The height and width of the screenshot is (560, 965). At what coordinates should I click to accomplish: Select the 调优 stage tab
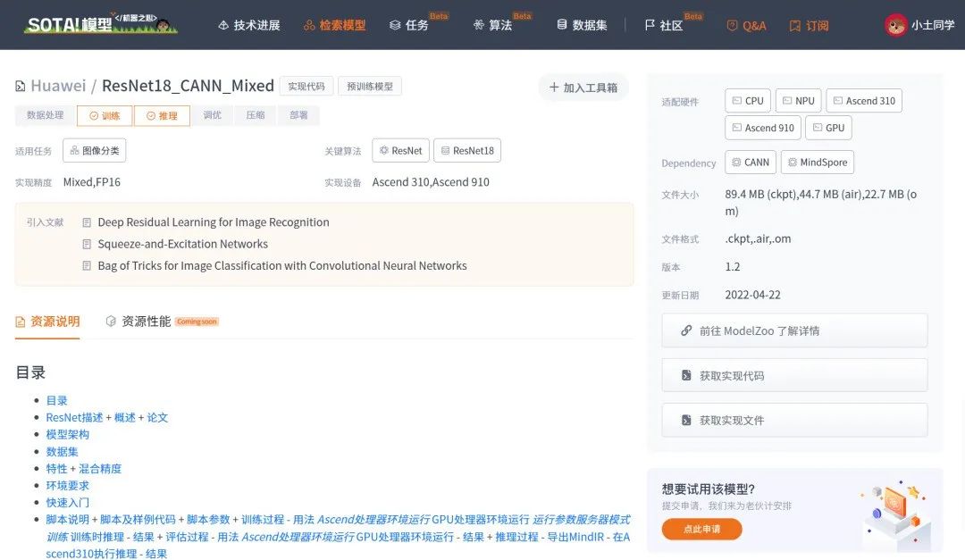213,115
